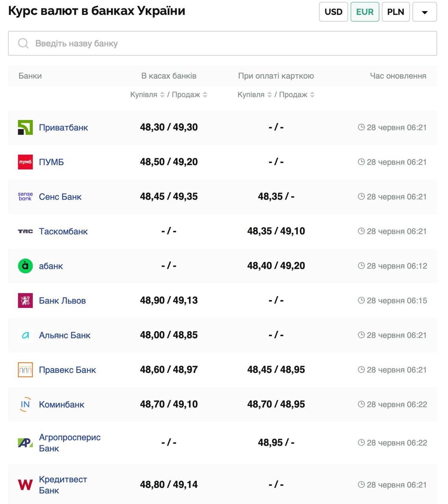Open the Альянс Банк link
Image resolution: width=448 pixels, height=504 pixels.
click(65, 335)
